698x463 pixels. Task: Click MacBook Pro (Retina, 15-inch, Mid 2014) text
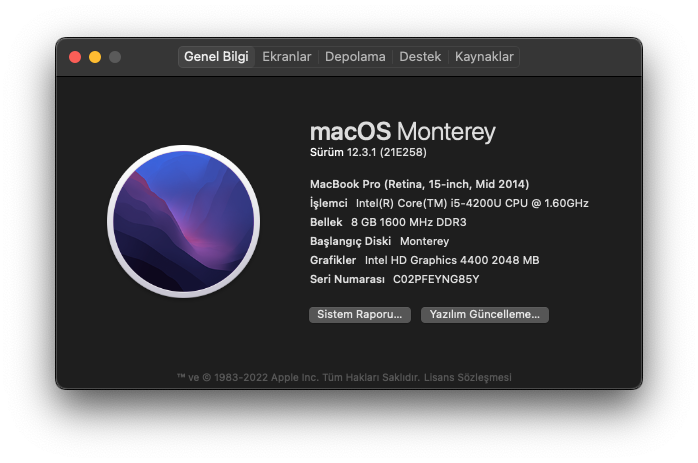[x=419, y=184]
